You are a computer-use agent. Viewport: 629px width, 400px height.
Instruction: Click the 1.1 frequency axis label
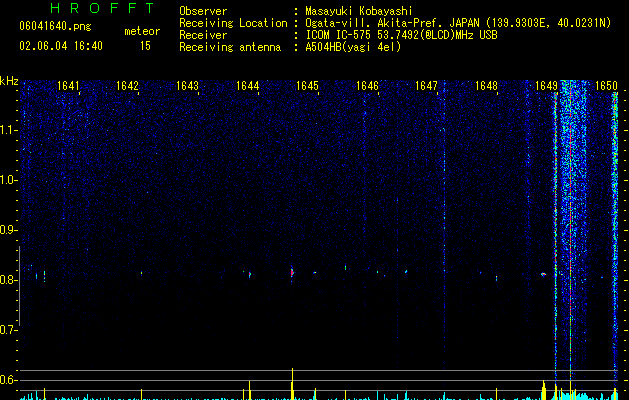click(8, 130)
